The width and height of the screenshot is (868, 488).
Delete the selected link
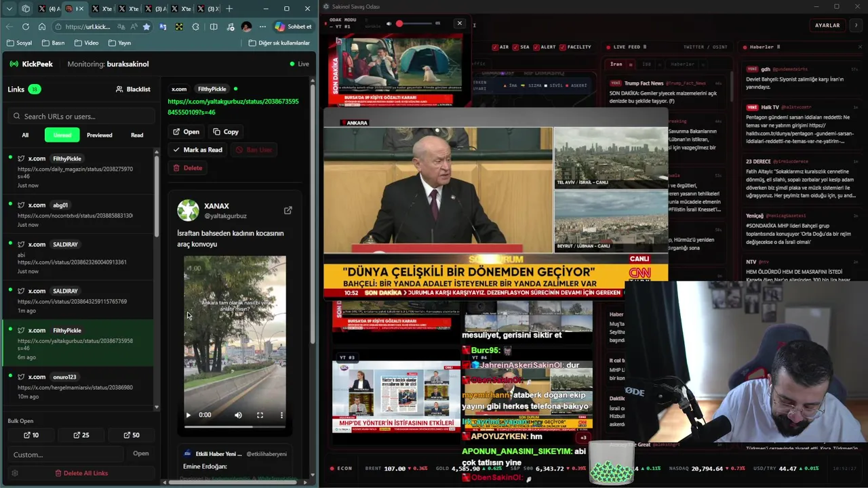pyautogui.click(x=188, y=167)
